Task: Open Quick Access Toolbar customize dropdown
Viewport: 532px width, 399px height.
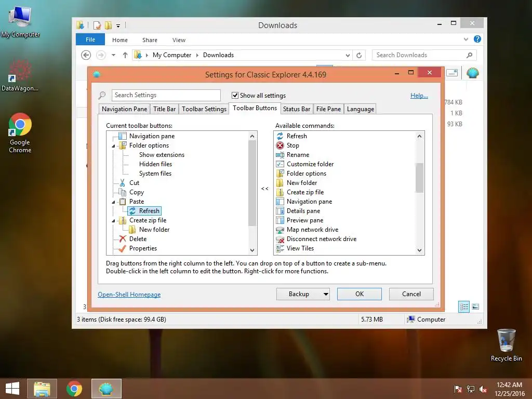Action: tap(118, 25)
